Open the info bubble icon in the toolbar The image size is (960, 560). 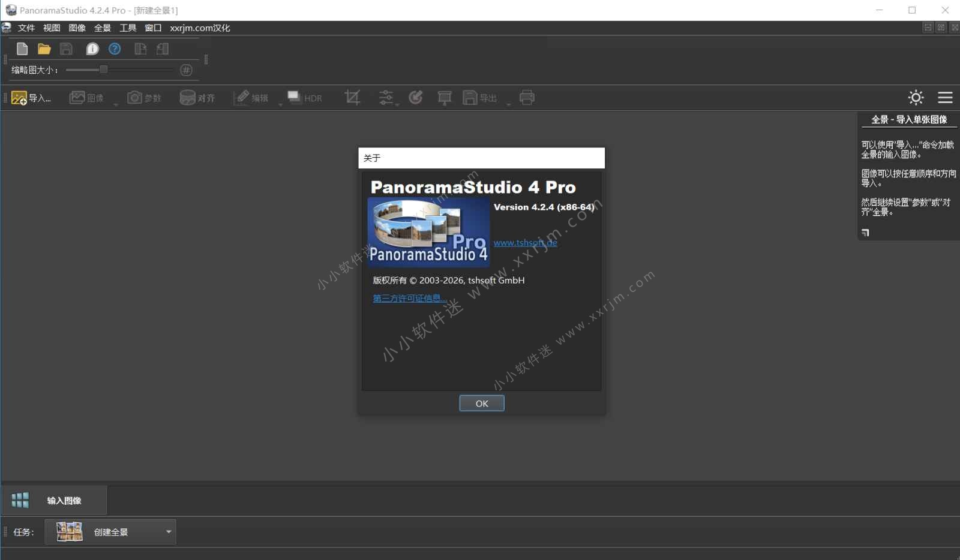click(x=92, y=49)
